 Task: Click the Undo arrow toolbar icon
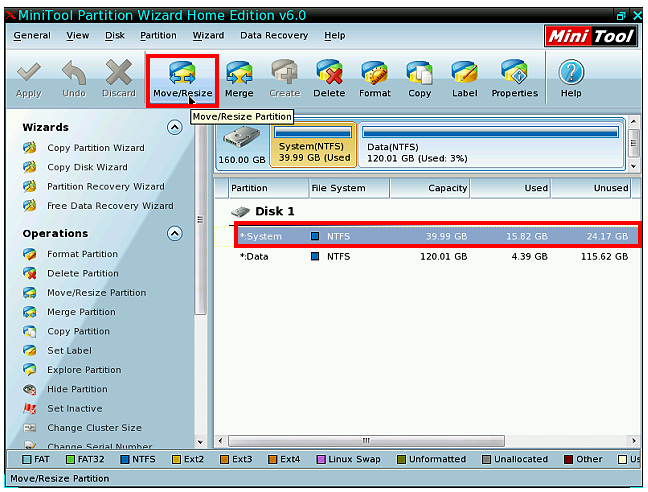point(74,79)
